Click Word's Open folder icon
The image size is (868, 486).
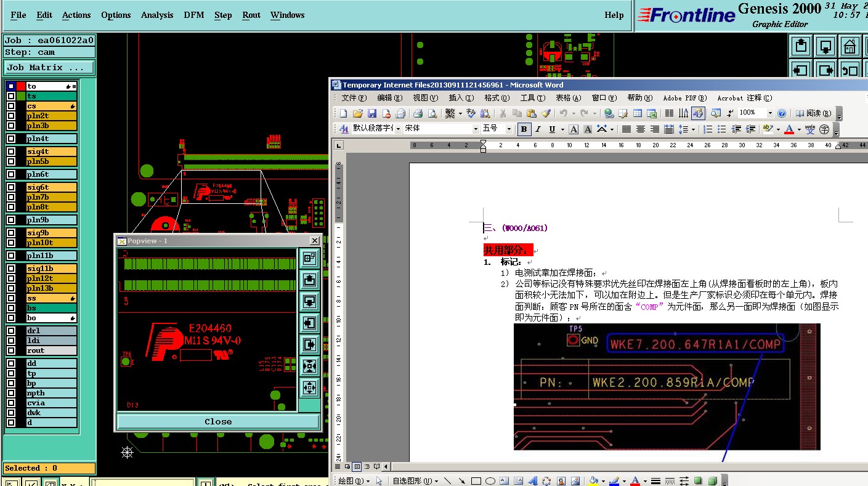pos(358,113)
